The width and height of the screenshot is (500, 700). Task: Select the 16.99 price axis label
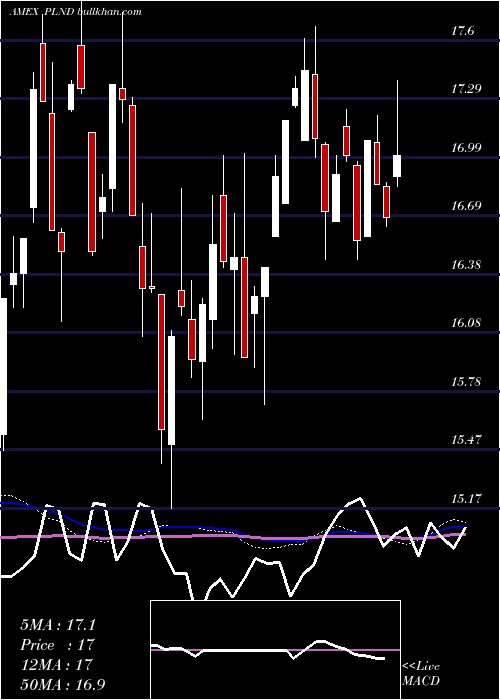pyautogui.click(x=466, y=147)
